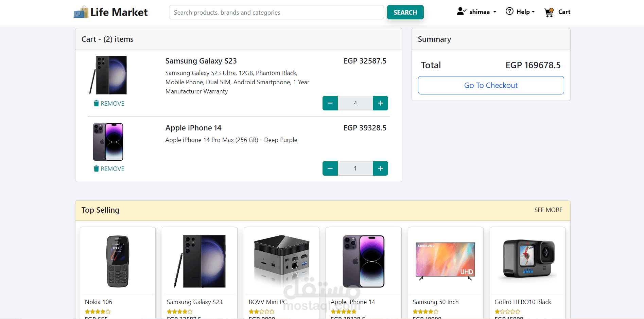
Task: Click the Life Market shopping bag logo
Action: click(81, 12)
